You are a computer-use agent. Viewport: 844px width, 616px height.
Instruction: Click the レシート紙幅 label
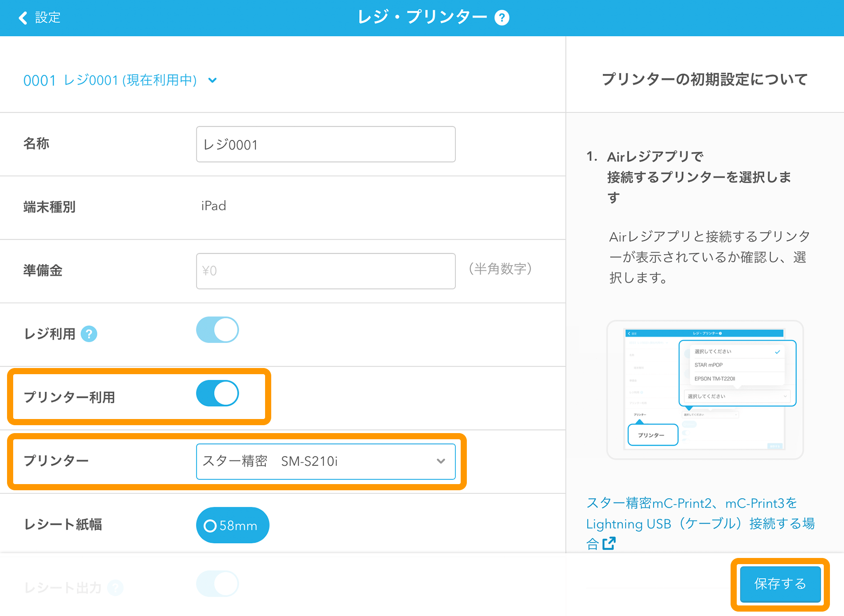click(63, 524)
